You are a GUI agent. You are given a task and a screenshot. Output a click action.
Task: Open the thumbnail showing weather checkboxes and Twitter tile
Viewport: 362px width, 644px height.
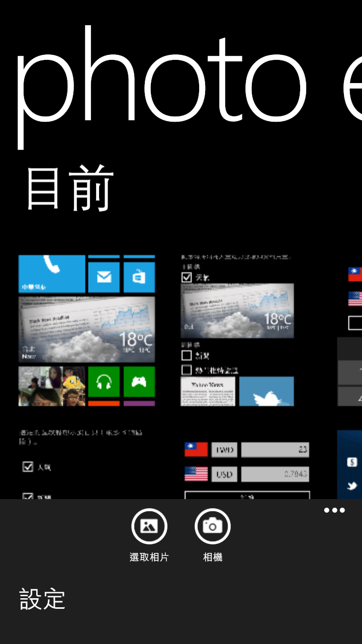click(x=237, y=330)
